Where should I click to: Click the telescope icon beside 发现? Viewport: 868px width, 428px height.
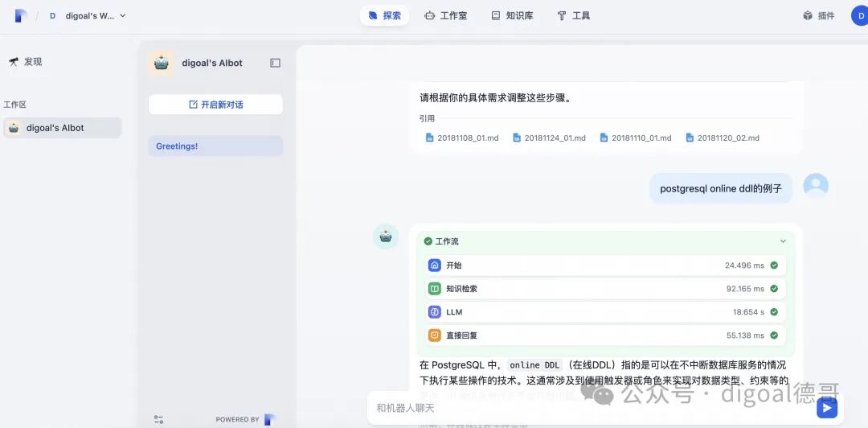(14, 61)
